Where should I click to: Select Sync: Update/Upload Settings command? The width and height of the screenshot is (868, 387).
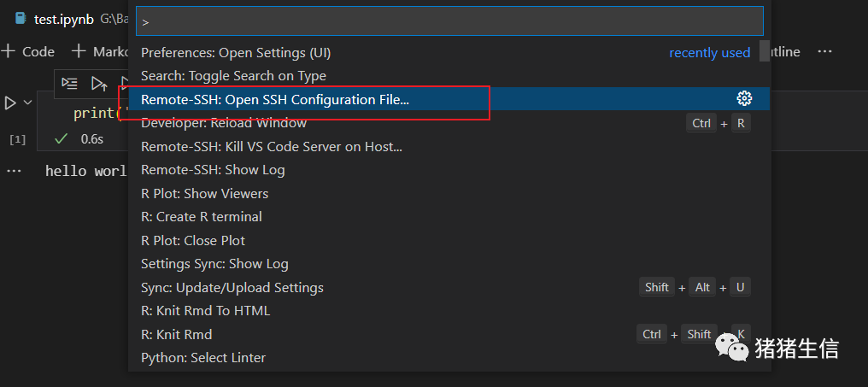tap(449, 288)
